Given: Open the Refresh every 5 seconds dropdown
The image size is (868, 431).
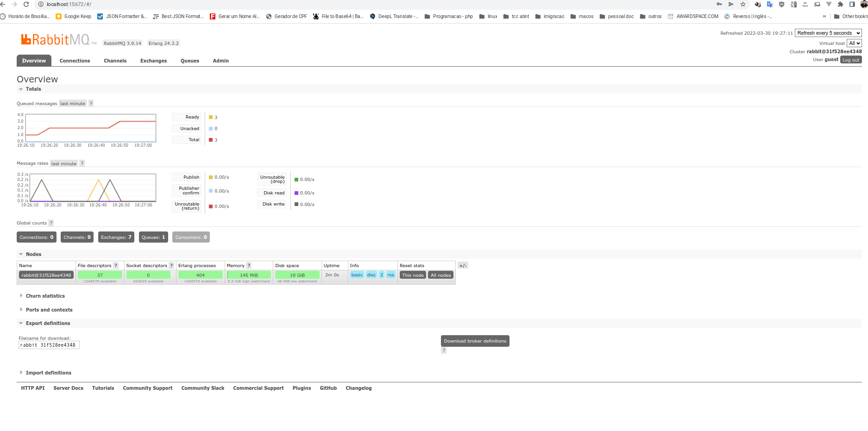Looking at the screenshot, I should 828,33.
